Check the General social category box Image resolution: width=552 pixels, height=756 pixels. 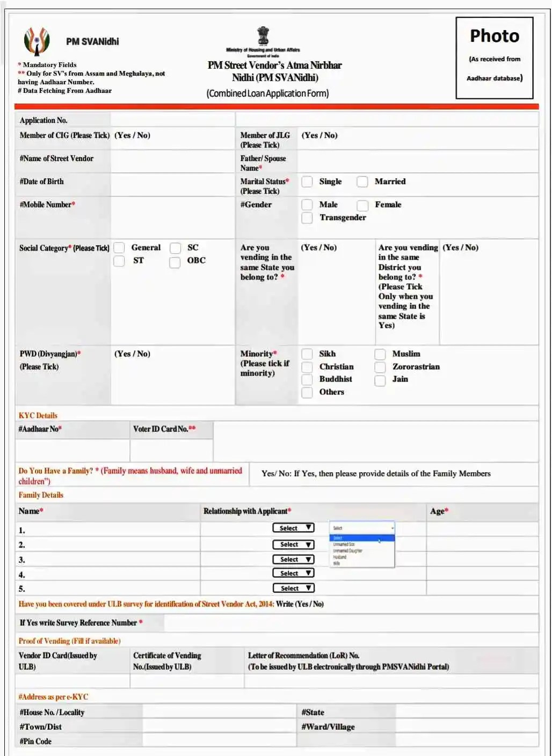[x=118, y=248]
